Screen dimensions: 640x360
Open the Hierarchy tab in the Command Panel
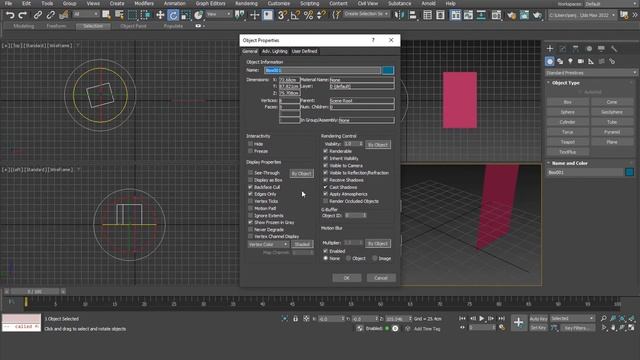click(x=576, y=49)
